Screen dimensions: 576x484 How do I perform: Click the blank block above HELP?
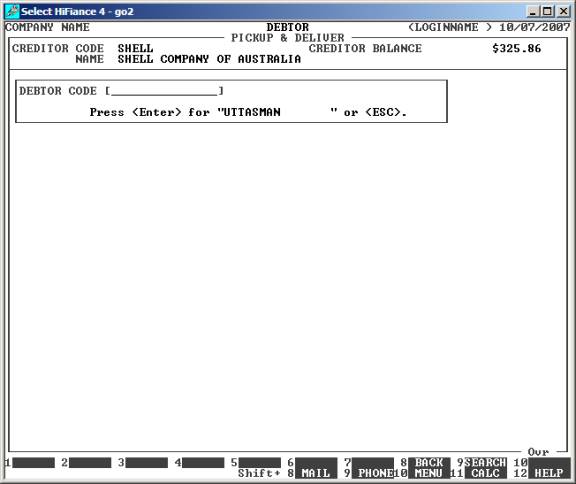(x=549, y=462)
